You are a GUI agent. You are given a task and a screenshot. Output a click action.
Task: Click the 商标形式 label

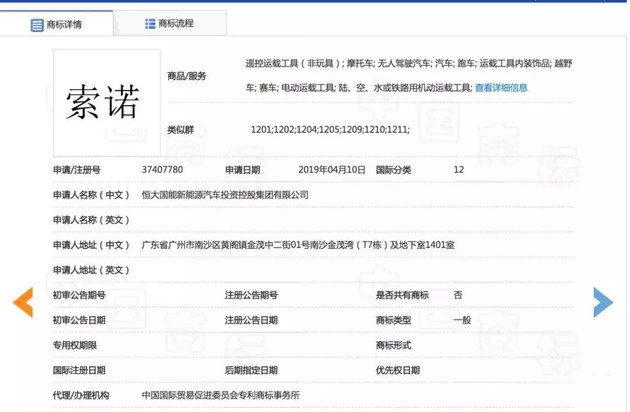(393, 345)
